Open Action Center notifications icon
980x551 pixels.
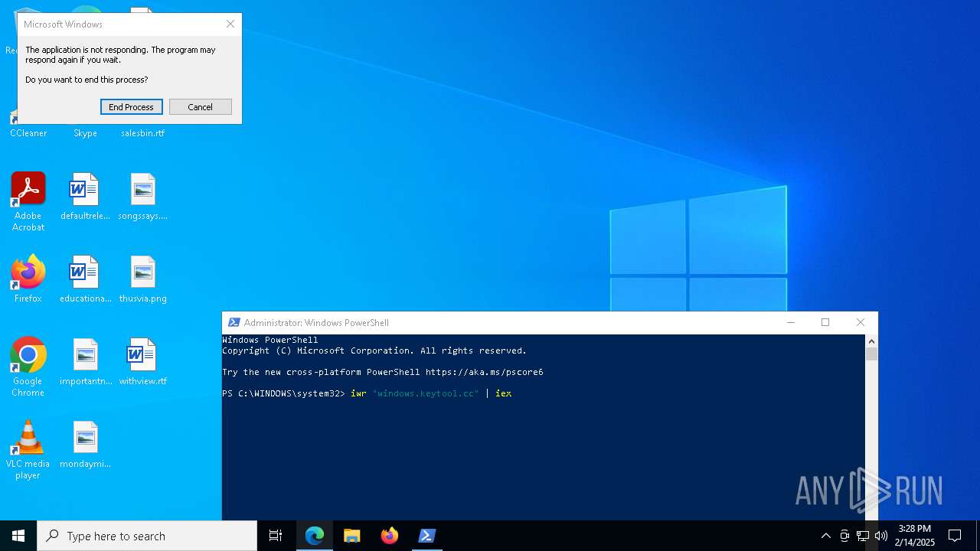click(955, 536)
